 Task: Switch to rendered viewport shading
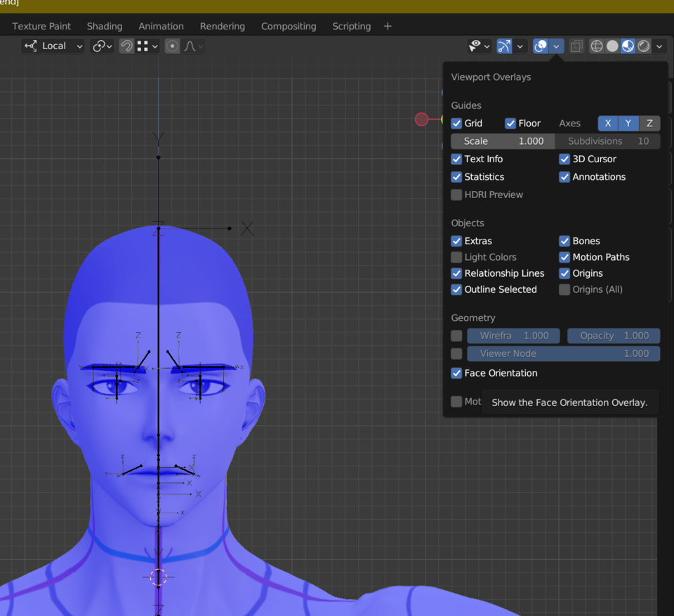(644, 46)
